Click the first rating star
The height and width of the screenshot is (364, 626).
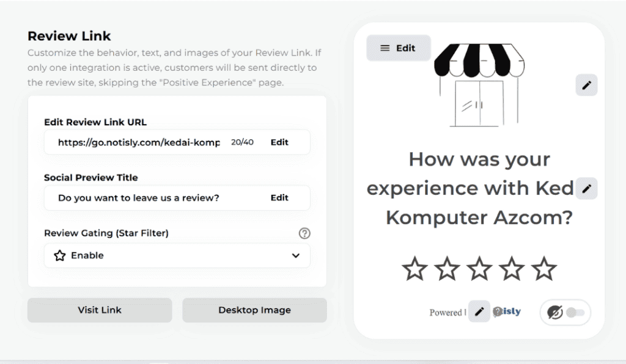tap(414, 269)
